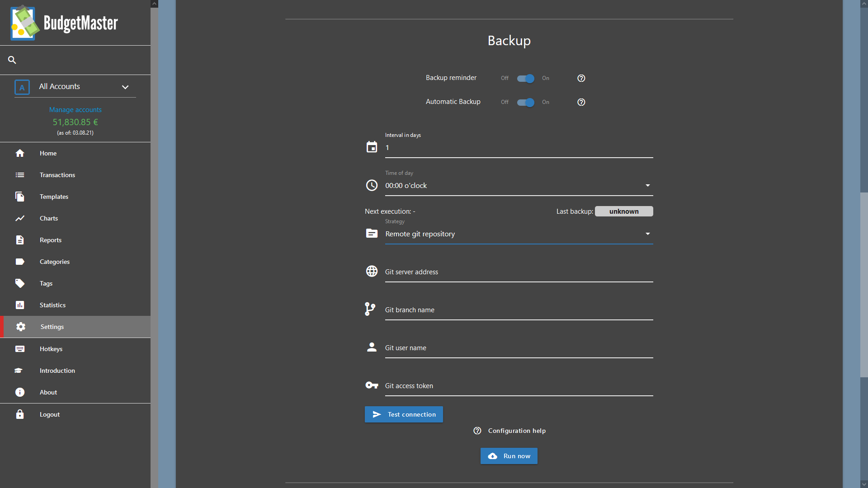868x488 pixels.
Task: Click the Categories label icon
Action: pos(20,262)
